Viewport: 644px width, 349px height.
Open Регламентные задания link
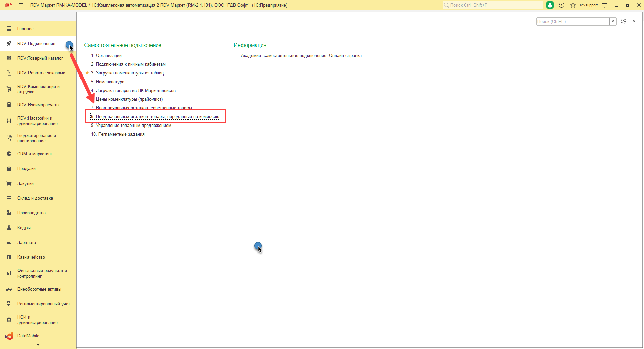118,134
